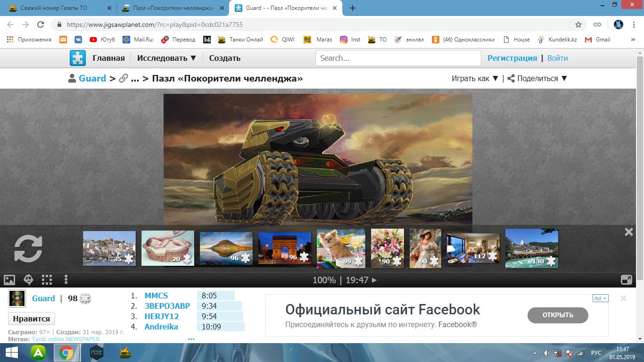
Task: Open the three-dot more options menu
Action: 66,280
